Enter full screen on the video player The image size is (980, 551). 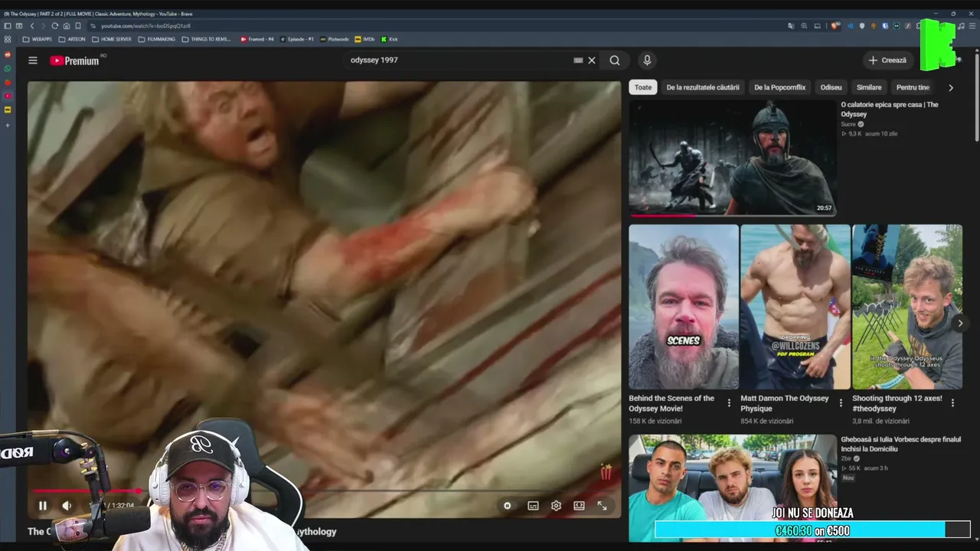[602, 506]
